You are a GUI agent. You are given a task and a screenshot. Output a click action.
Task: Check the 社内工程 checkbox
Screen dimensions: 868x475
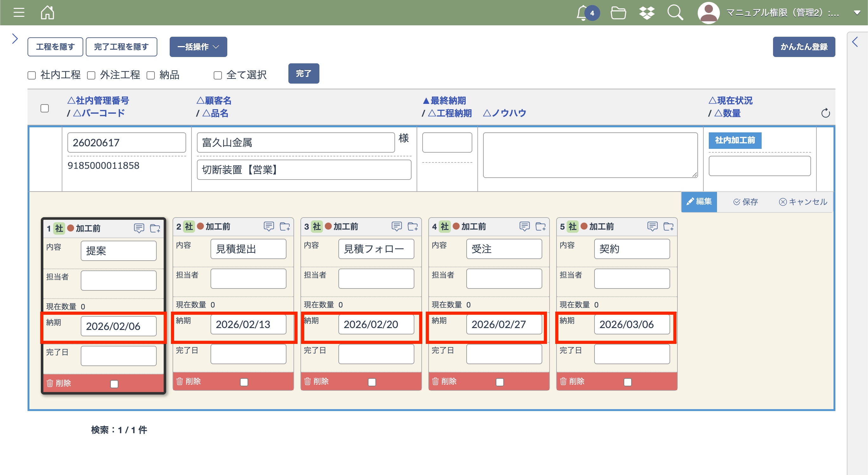pos(32,75)
